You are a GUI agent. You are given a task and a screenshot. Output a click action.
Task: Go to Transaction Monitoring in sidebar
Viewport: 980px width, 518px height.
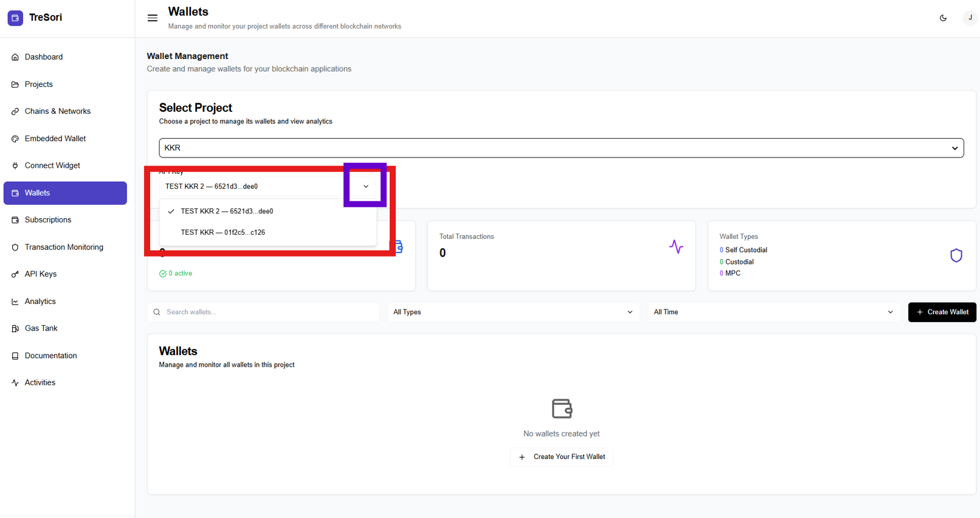pos(64,247)
